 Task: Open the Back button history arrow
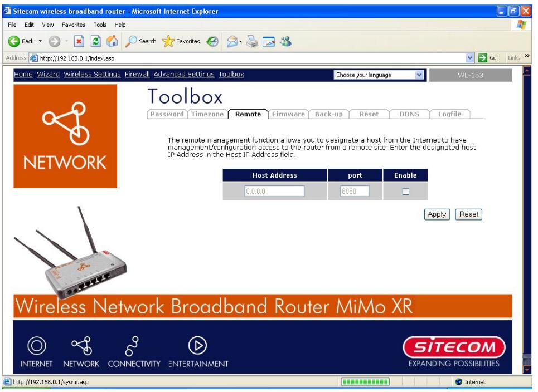click(40, 41)
